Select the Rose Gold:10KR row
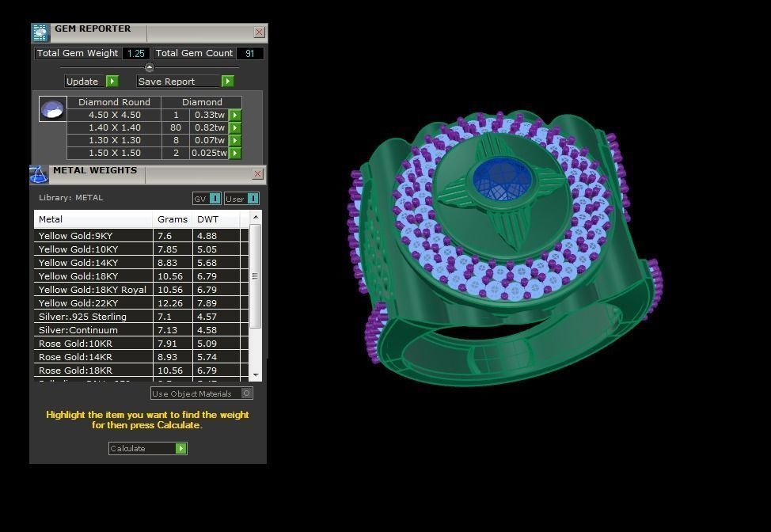Viewport: 771px width, 532px height. pyautogui.click(x=141, y=344)
